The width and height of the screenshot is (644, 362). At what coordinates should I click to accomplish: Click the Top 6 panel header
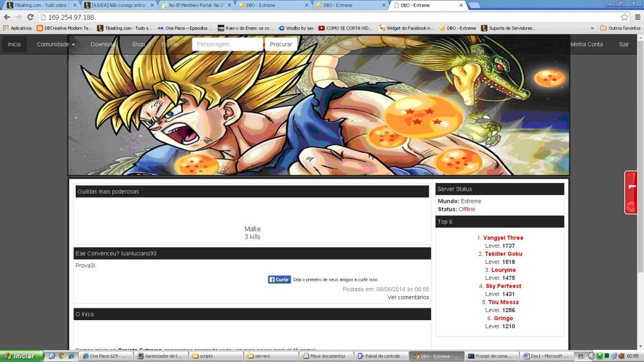click(x=500, y=221)
